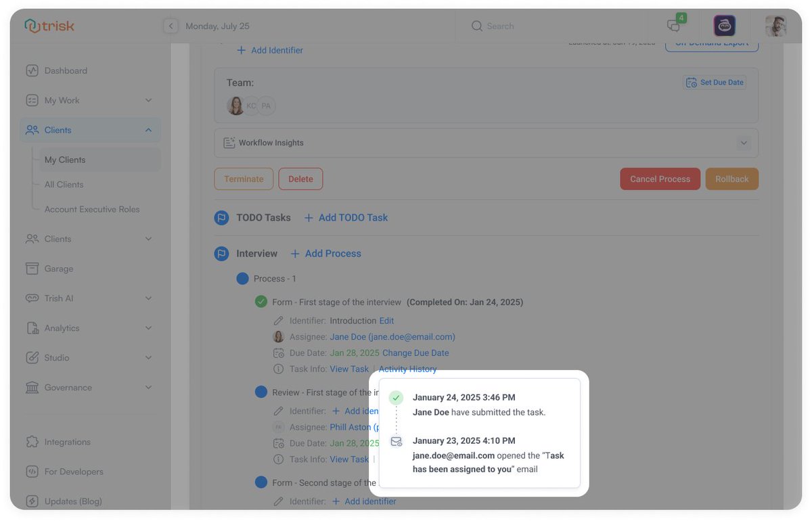This screenshot has width=812, height=521.
Task: Click the Analytics icon
Action: (x=31, y=327)
